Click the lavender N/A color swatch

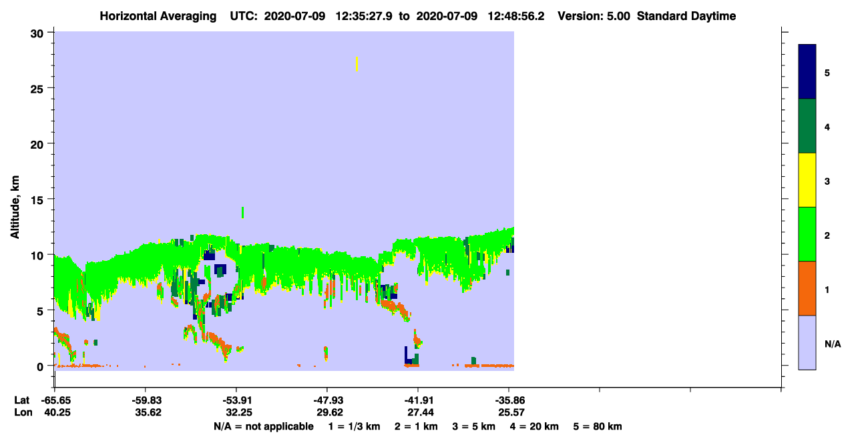click(x=807, y=342)
